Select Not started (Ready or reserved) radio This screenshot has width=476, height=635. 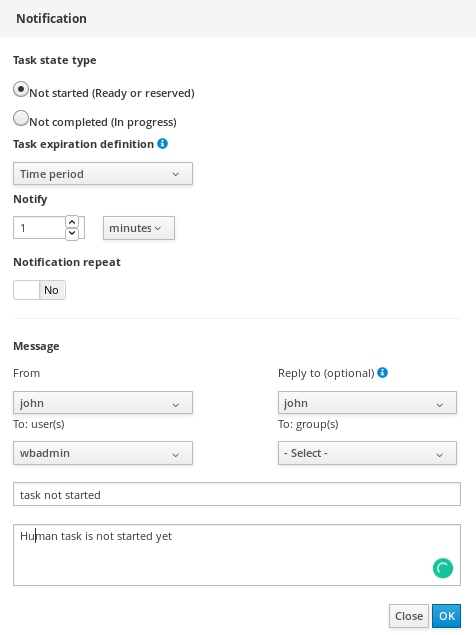point(21,89)
